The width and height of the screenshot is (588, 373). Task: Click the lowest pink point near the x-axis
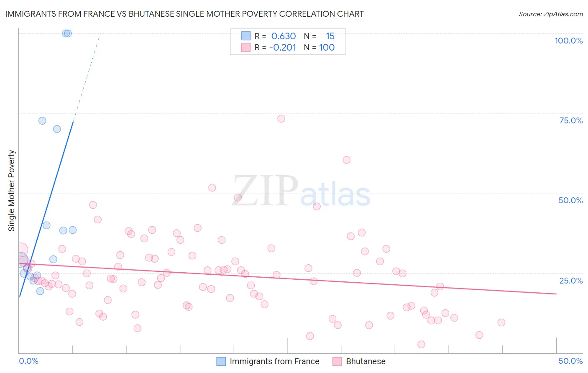coord(421,344)
